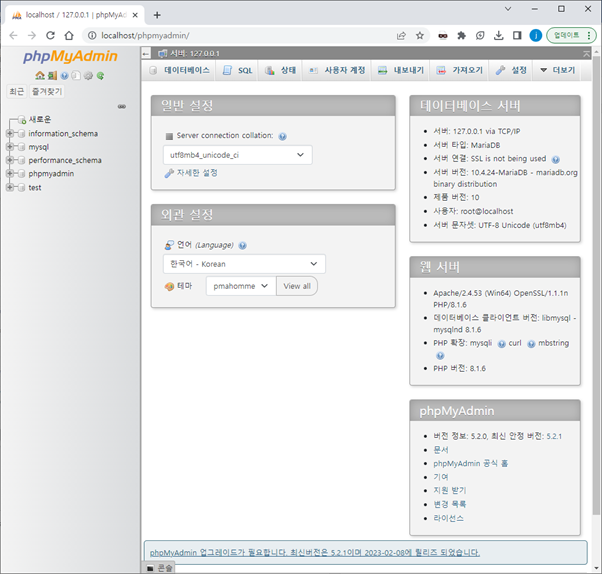Open Chrome downloads icon
This screenshot has width=602, height=574.
tap(498, 36)
